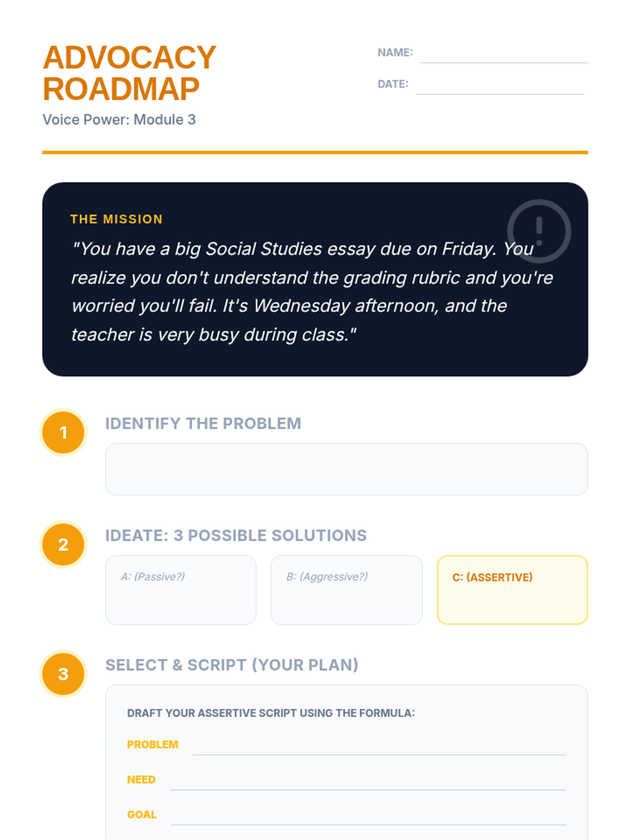Select the highlighted C: (ASSERTIVE) box
Image resolution: width=630 pixels, height=840 pixels.
512,590
